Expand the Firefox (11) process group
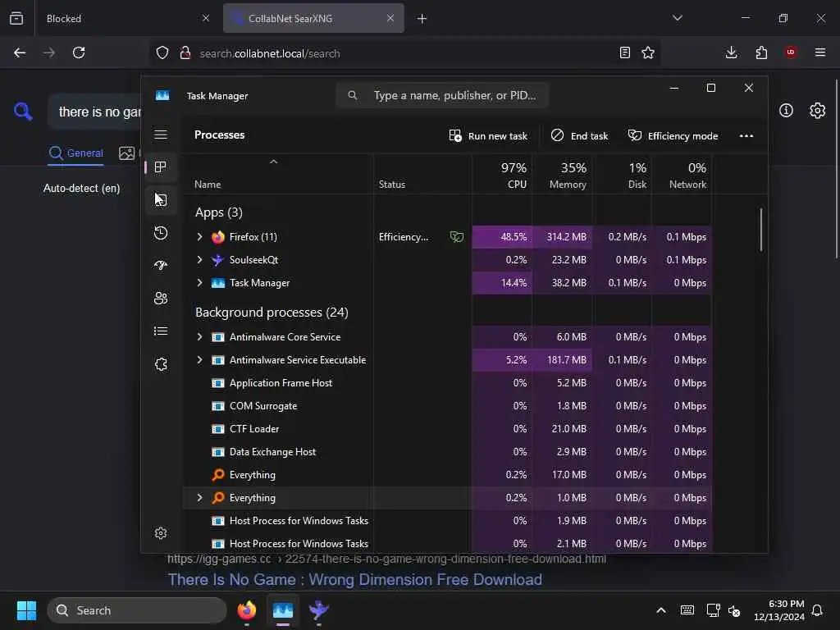Image resolution: width=840 pixels, height=630 pixels. point(200,237)
